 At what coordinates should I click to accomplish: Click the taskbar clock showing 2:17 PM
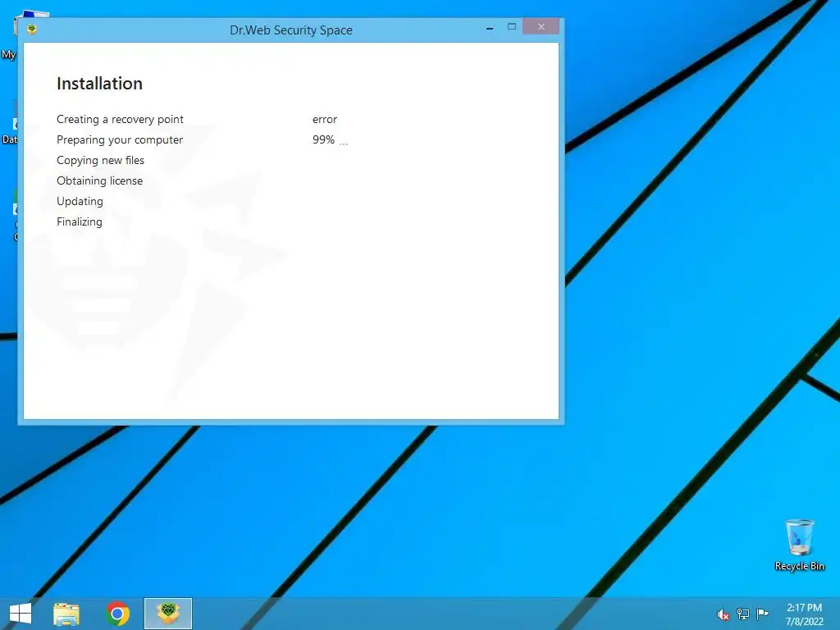pyautogui.click(x=804, y=608)
